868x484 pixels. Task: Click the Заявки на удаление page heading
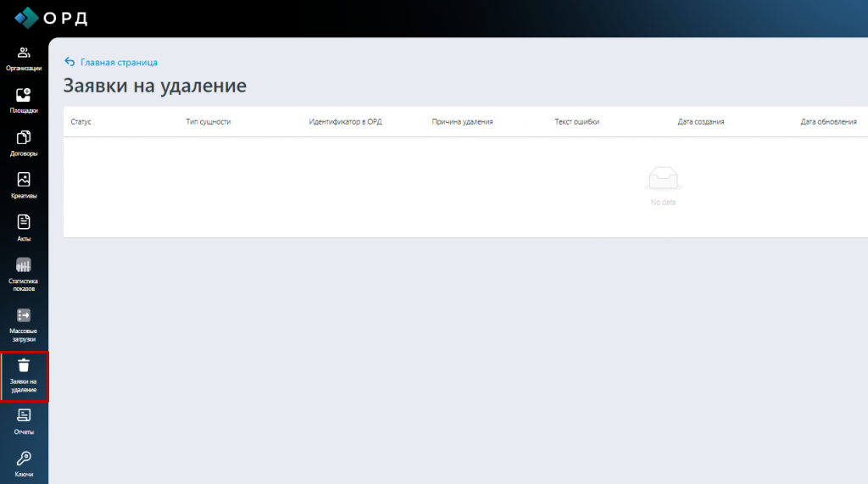tap(155, 86)
